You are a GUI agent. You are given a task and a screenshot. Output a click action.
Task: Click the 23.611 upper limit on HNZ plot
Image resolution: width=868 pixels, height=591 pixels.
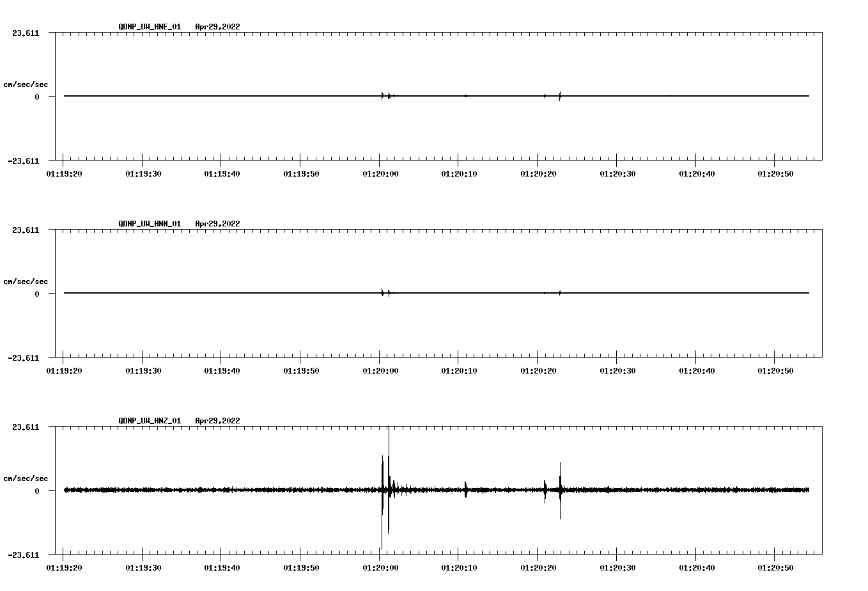tap(26, 427)
